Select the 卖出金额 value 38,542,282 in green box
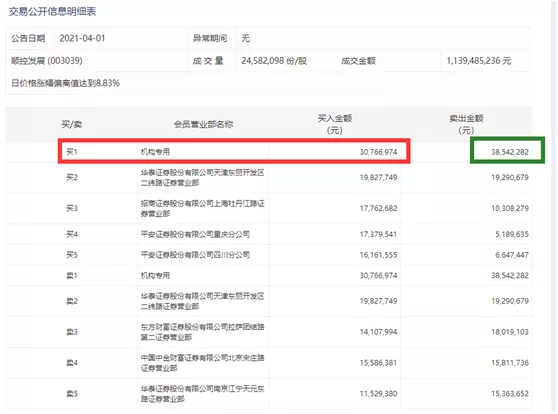This screenshot has width=558, height=414. click(510, 152)
